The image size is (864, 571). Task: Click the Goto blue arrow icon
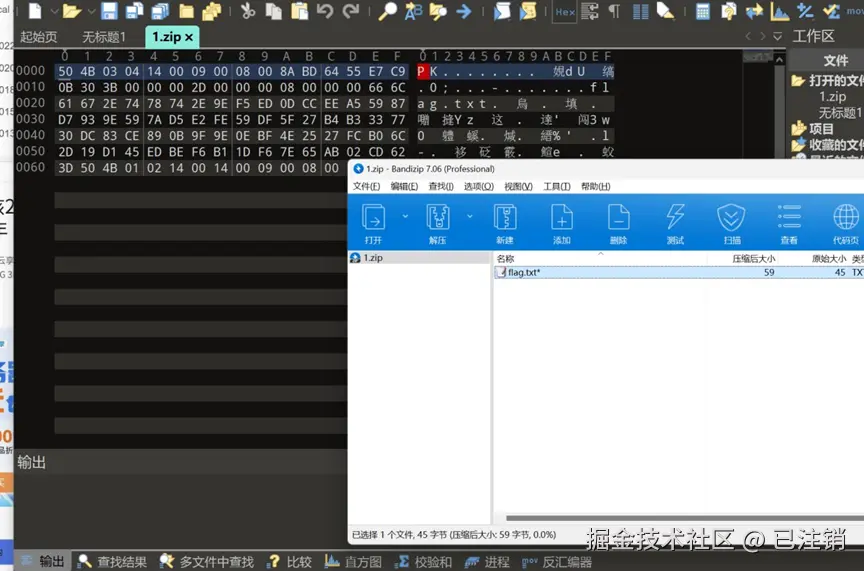click(x=464, y=10)
